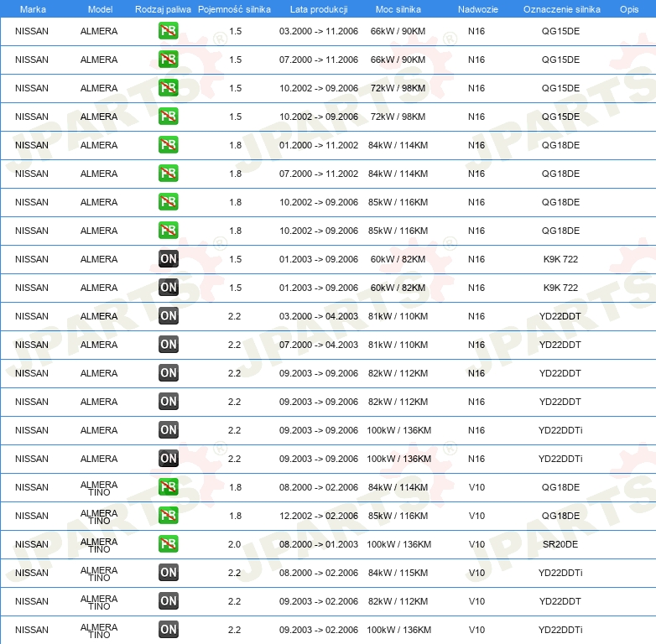Select date cell 07.2000 -> 11.2006
This screenshot has height=644, width=656.
pos(319,60)
